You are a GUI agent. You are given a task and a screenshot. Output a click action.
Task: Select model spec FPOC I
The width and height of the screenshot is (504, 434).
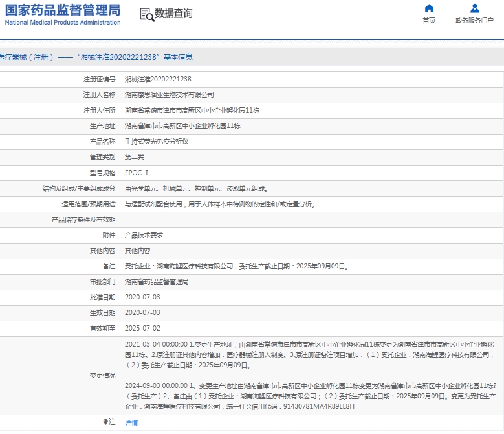pyautogui.click(x=137, y=173)
